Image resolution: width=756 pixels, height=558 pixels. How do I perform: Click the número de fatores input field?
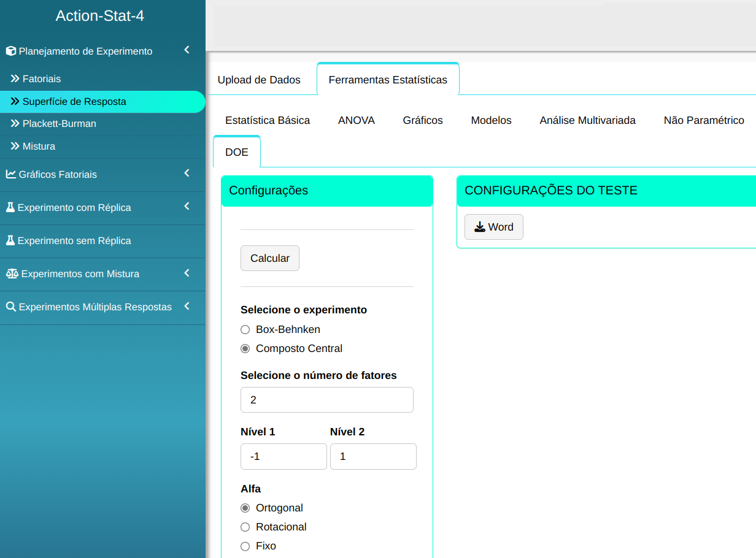coord(326,400)
